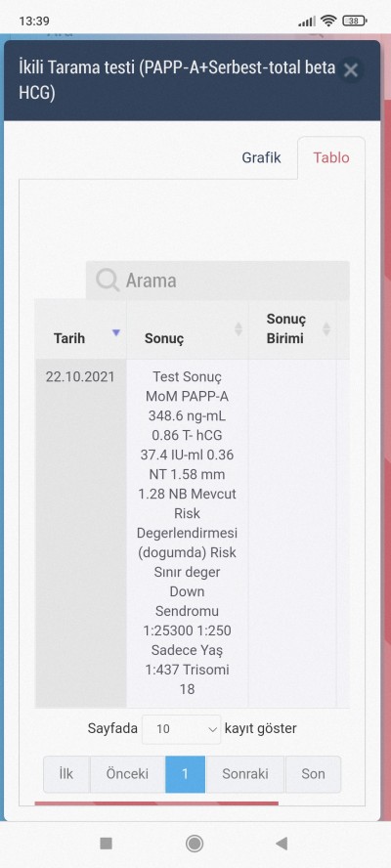Sort by Sonuç column arrows

[x=239, y=329]
